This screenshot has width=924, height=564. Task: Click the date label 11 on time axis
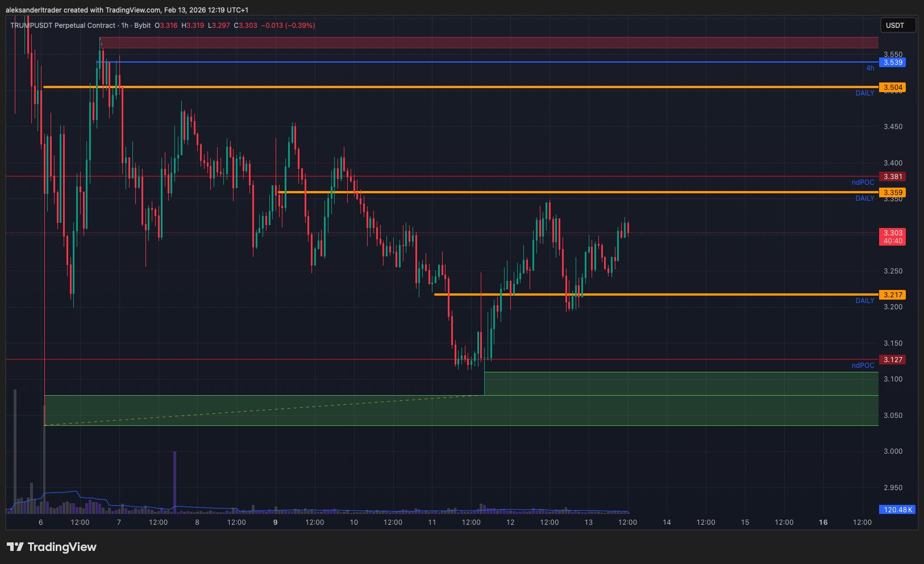click(x=432, y=522)
